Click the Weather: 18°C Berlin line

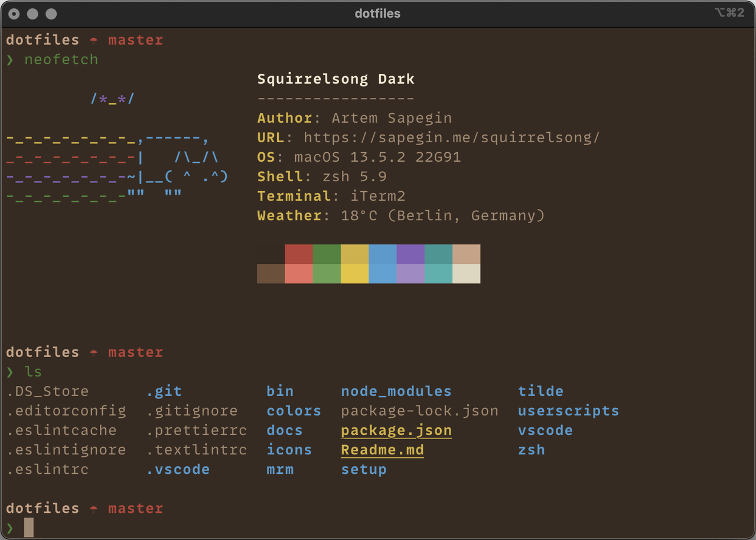pyautogui.click(x=401, y=215)
